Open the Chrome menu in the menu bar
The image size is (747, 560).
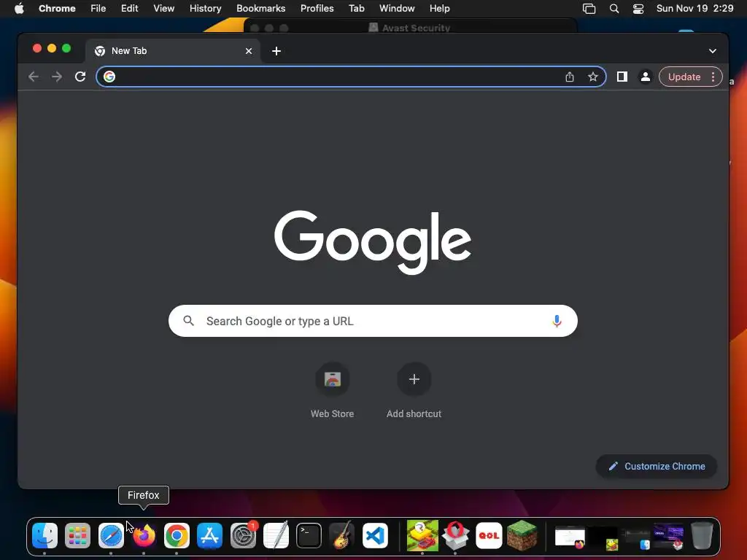pyautogui.click(x=57, y=8)
